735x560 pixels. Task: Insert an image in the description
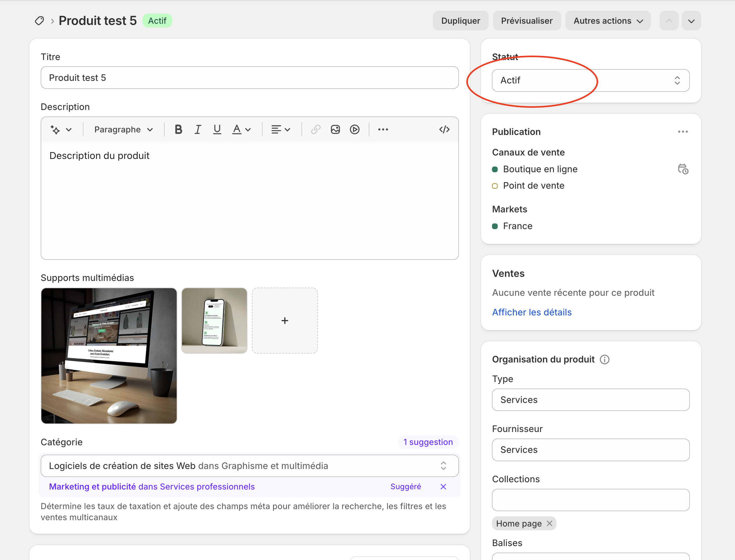pyautogui.click(x=335, y=129)
